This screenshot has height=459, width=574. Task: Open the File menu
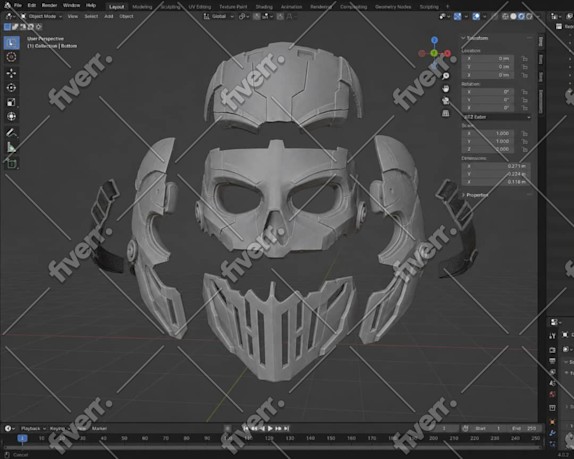[x=18, y=5]
